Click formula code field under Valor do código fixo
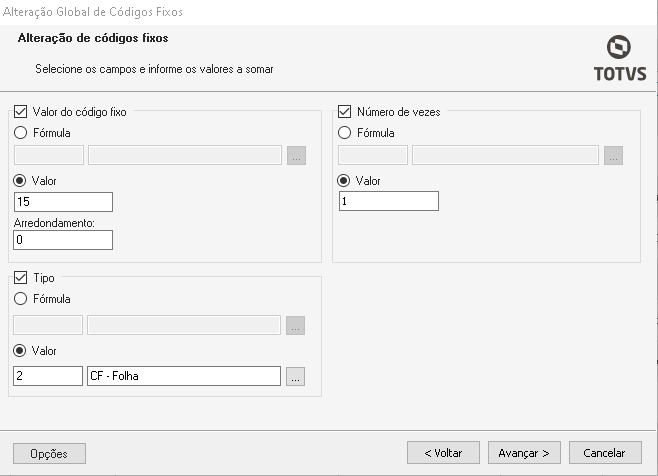Image resolution: width=658 pixels, height=476 pixels. click(x=49, y=155)
